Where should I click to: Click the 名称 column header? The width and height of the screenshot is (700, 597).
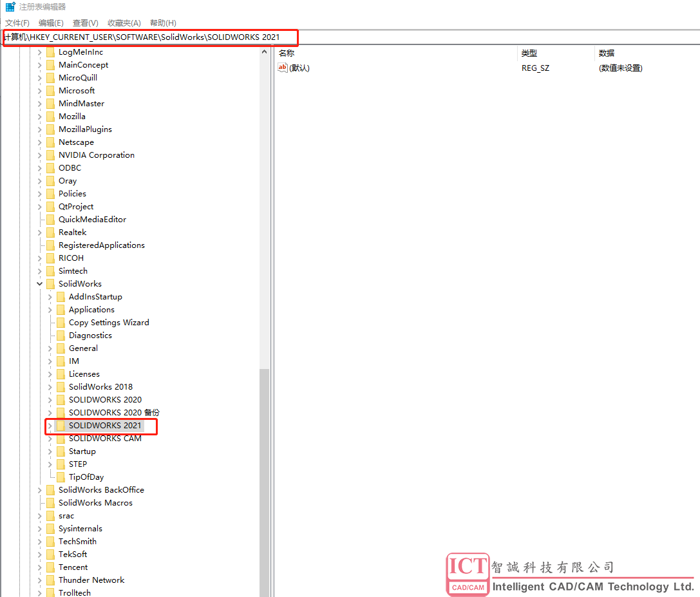(287, 53)
